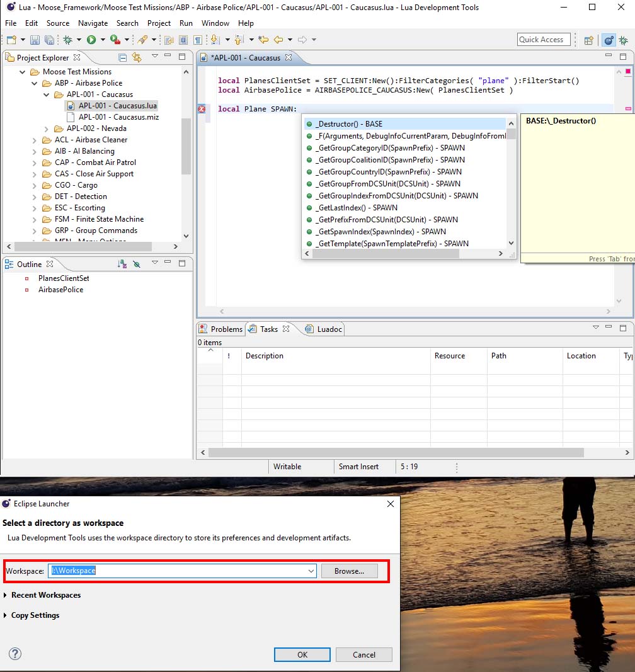The height and width of the screenshot is (672, 635).
Task: Click the Search flashlight toolbar icon
Action: (x=143, y=40)
